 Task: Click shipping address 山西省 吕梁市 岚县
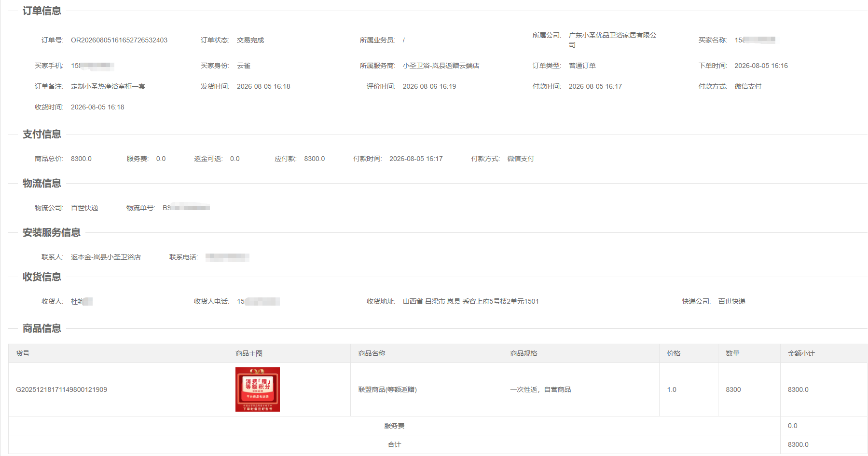pyautogui.click(x=471, y=301)
